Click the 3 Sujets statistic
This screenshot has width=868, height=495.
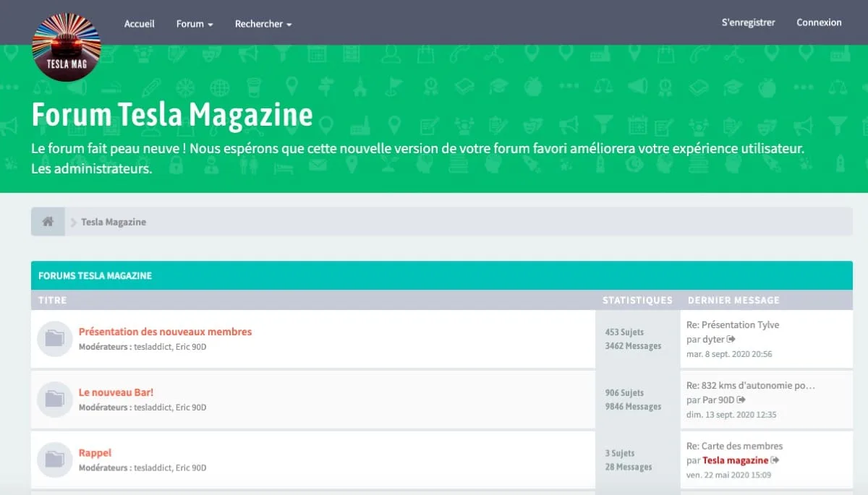point(619,454)
